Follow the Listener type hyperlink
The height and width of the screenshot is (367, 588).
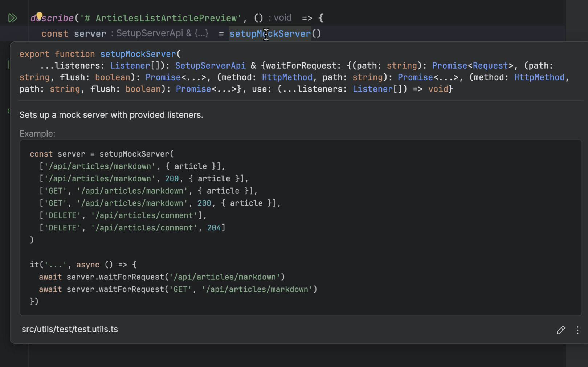click(130, 65)
